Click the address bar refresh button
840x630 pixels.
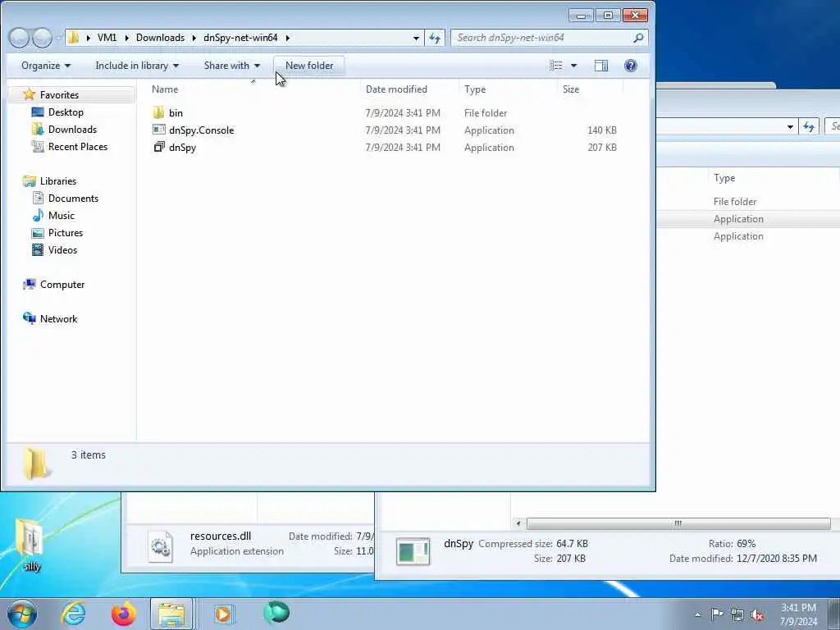pos(435,38)
